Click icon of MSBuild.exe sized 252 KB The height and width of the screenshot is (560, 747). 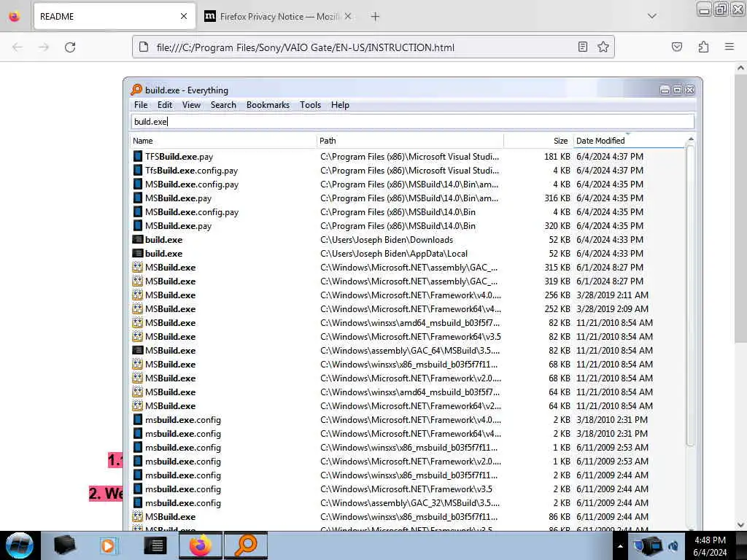(x=138, y=308)
